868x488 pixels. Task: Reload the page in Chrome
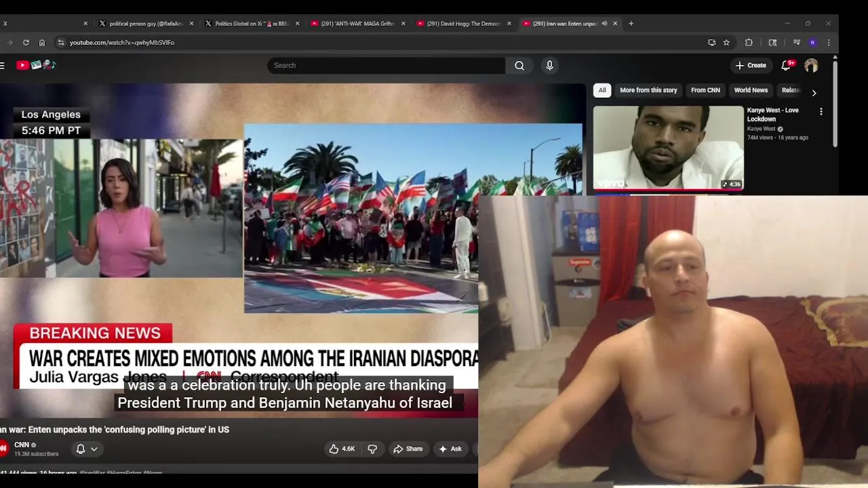[x=26, y=42]
